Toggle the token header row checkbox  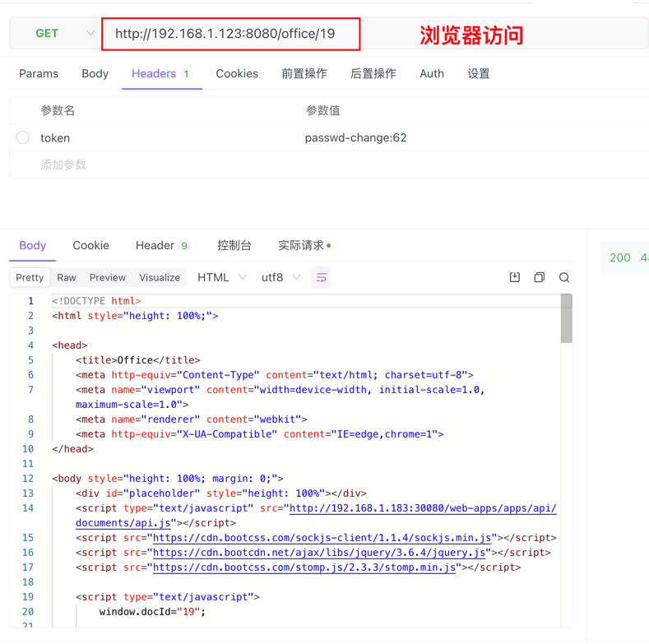click(23, 137)
